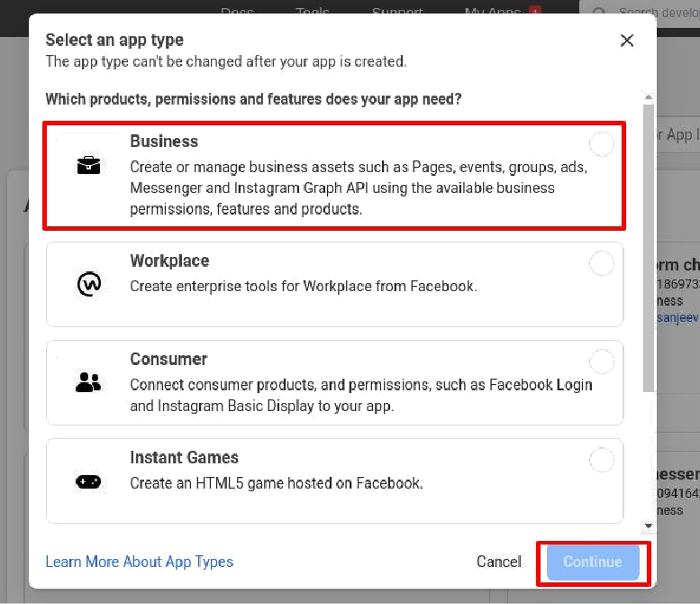Select the Workplace radio button
This screenshot has width=700, height=604.
point(601,263)
